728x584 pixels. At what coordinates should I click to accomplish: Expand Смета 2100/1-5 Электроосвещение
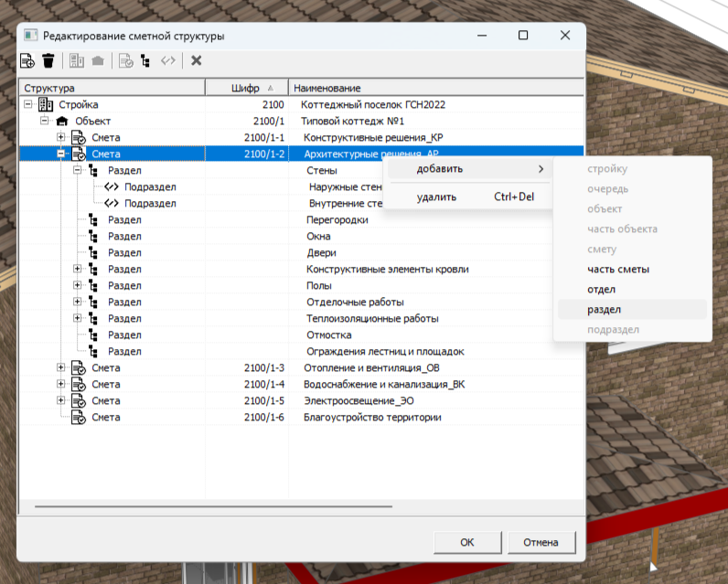[61, 400]
